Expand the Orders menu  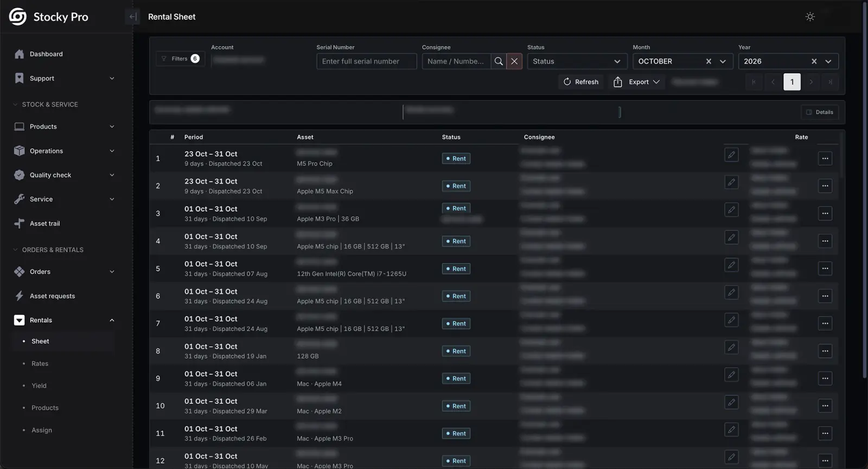pos(65,272)
